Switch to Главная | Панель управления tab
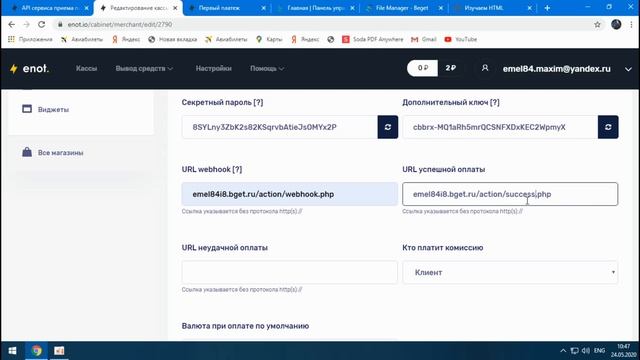The image size is (640, 360). [x=315, y=8]
